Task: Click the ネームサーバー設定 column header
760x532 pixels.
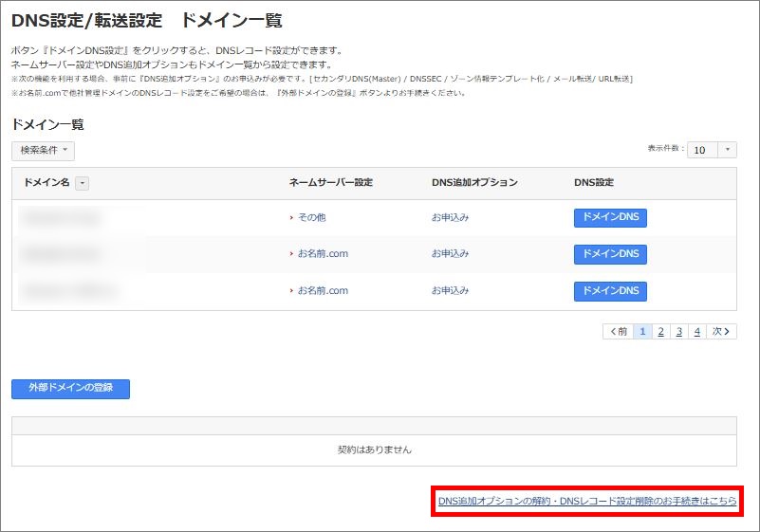Action: click(x=330, y=183)
